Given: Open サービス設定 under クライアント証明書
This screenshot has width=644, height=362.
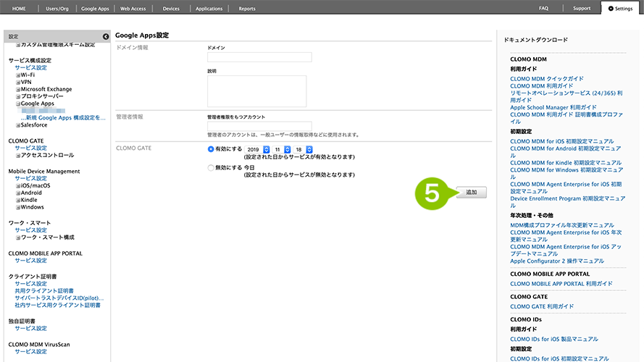Looking at the screenshot, I should [31, 284].
